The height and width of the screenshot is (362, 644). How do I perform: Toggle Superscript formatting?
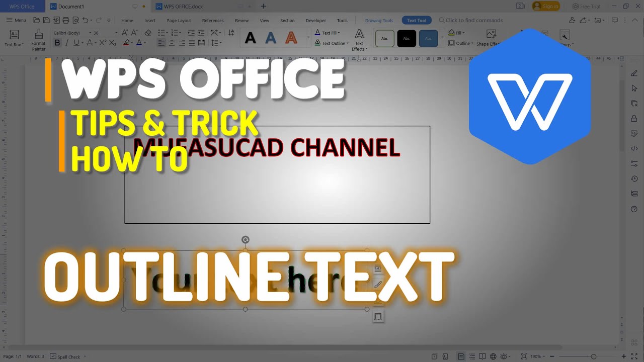(x=103, y=43)
